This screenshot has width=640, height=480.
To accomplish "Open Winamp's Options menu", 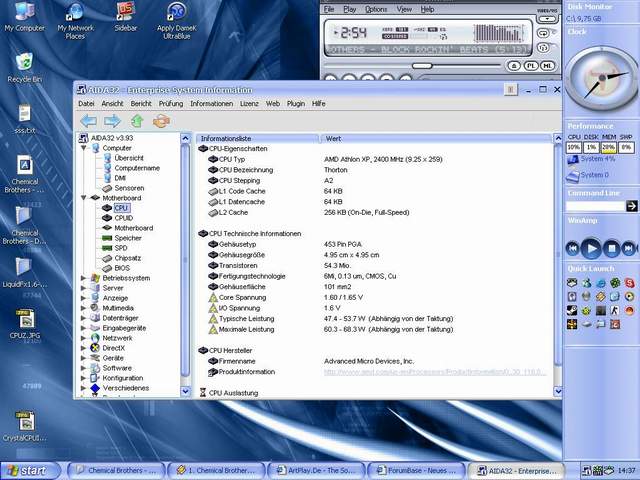I will [376, 9].
